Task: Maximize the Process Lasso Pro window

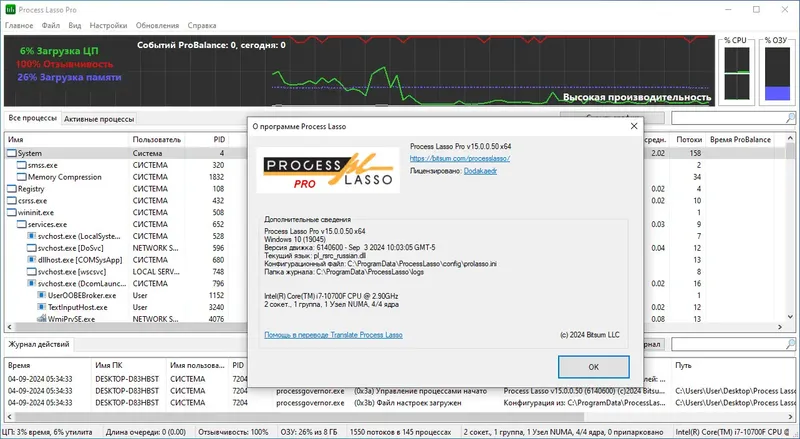Action: coord(756,10)
